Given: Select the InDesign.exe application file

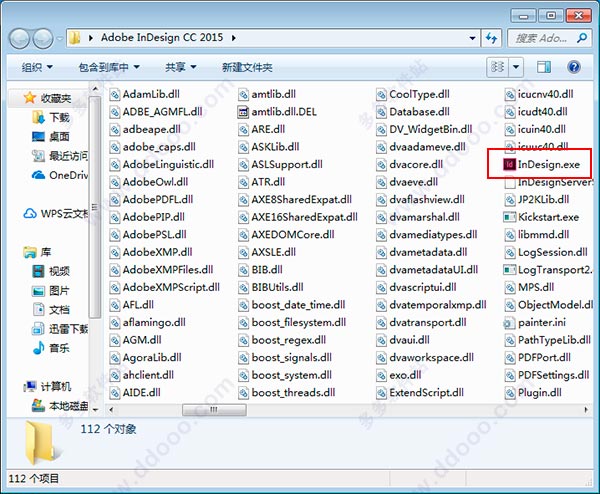Looking at the screenshot, I should click(541, 165).
